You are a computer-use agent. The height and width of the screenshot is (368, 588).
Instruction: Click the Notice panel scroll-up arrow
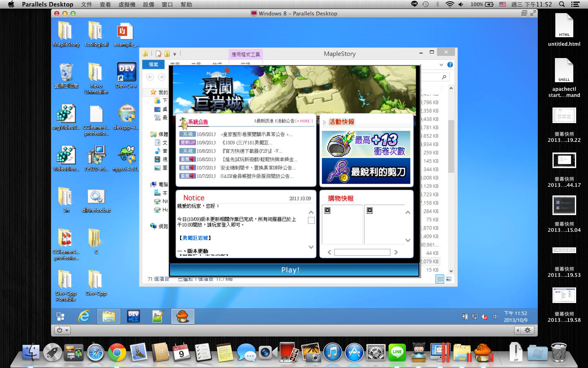point(311,212)
